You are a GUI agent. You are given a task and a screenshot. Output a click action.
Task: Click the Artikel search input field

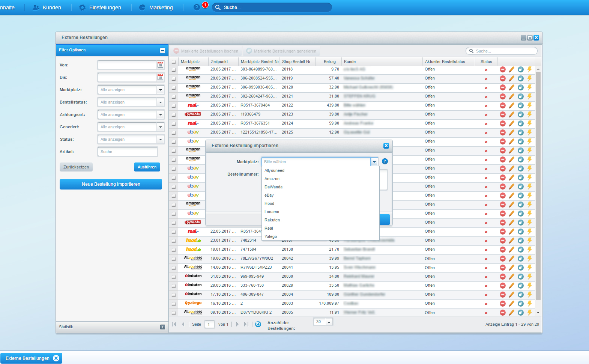tap(128, 152)
